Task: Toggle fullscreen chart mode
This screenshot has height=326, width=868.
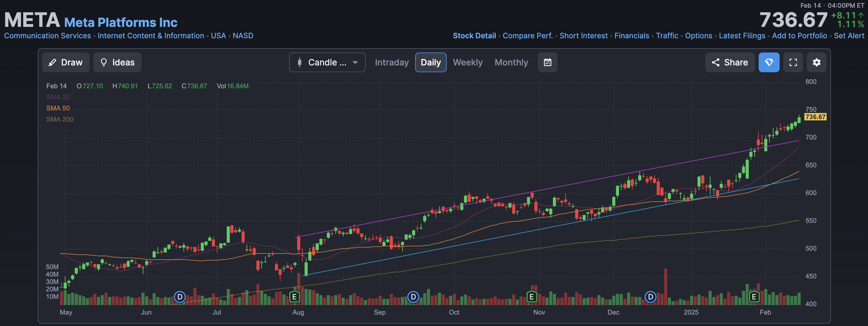Action: tap(793, 62)
